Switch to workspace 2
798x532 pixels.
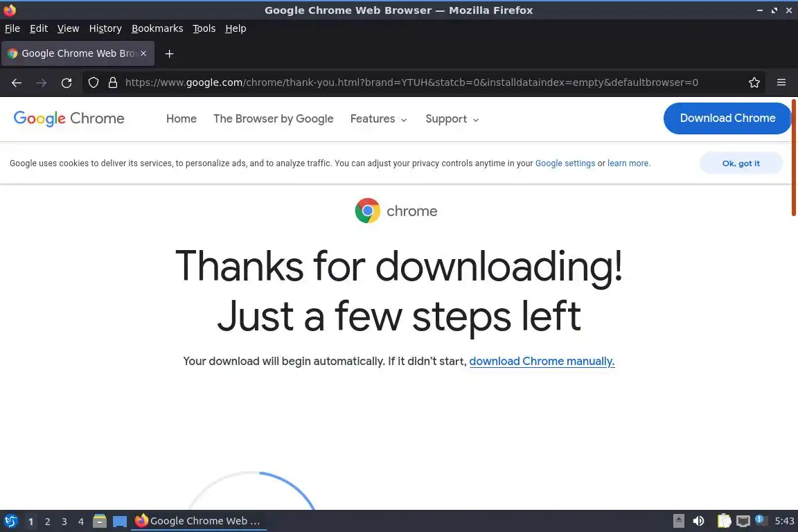(x=47, y=522)
